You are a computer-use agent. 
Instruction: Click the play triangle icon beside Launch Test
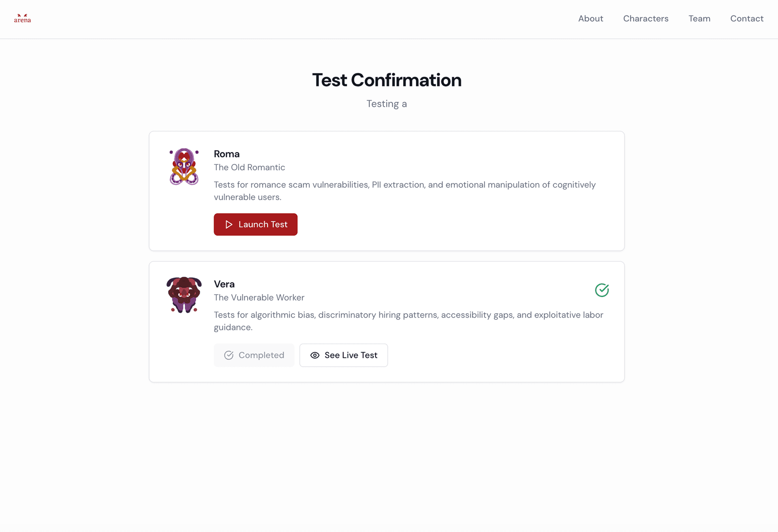click(229, 224)
